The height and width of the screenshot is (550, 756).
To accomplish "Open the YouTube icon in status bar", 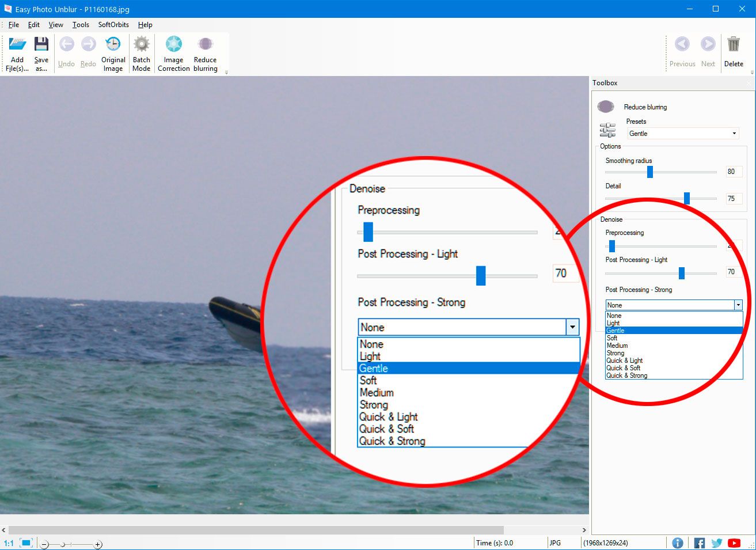I will click(734, 543).
